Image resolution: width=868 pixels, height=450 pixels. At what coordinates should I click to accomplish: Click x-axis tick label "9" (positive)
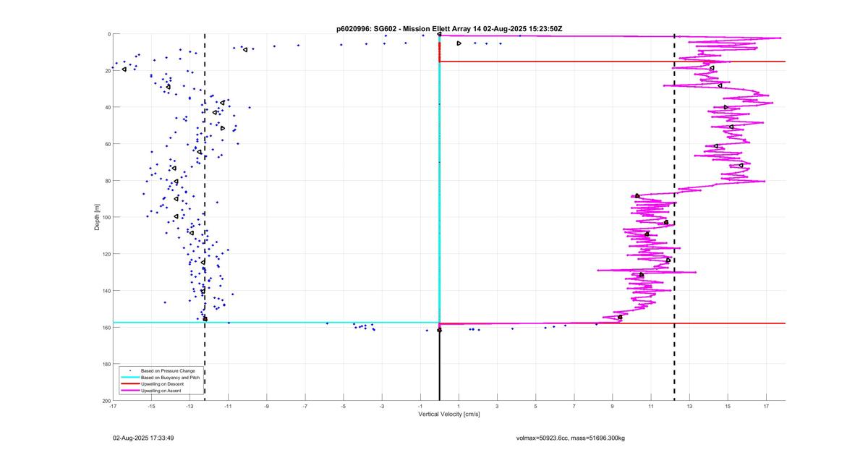[612, 407]
